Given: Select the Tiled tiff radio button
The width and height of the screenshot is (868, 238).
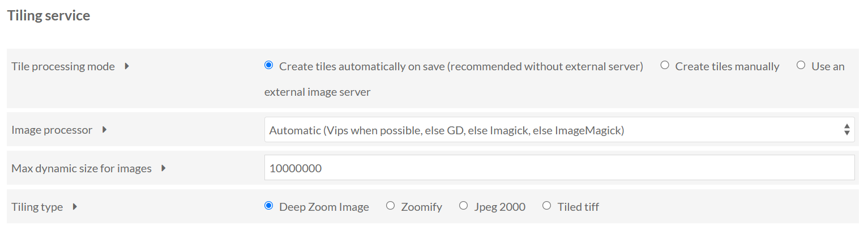Looking at the screenshot, I should pos(546,206).
